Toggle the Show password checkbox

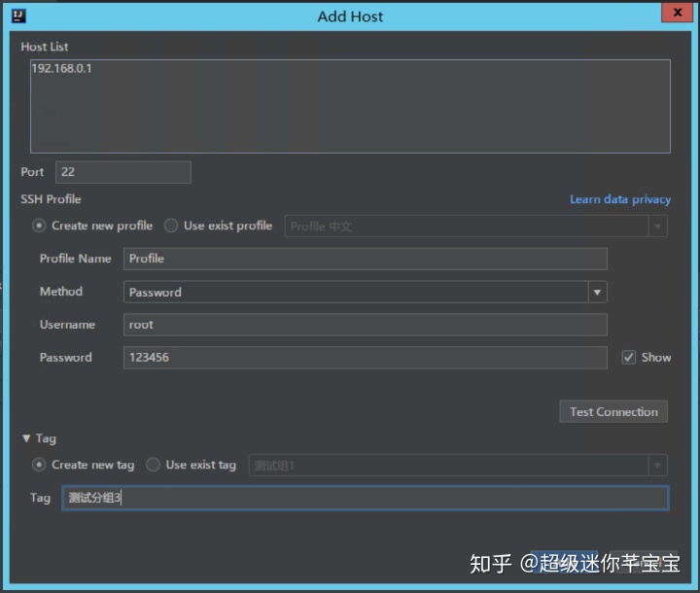click(629, 358)
